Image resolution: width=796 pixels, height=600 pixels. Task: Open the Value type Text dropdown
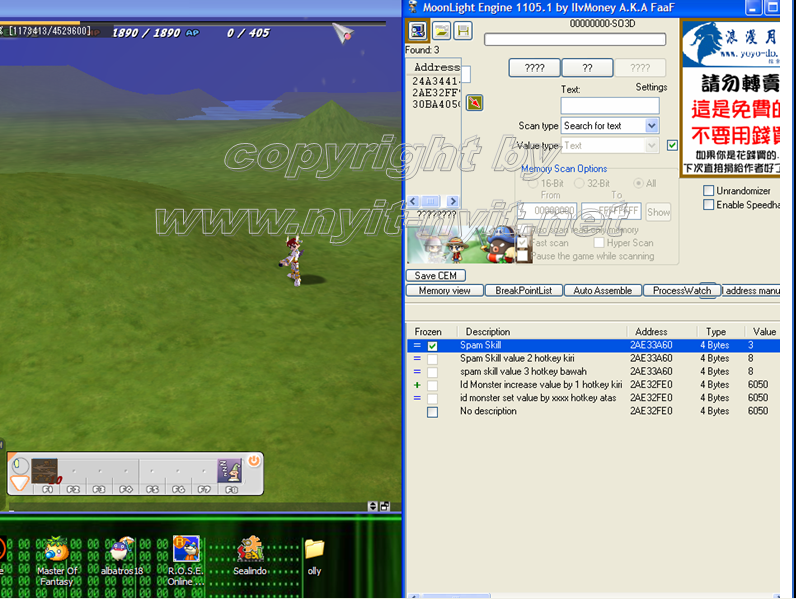pyautogui.click(x=652, y=146)
